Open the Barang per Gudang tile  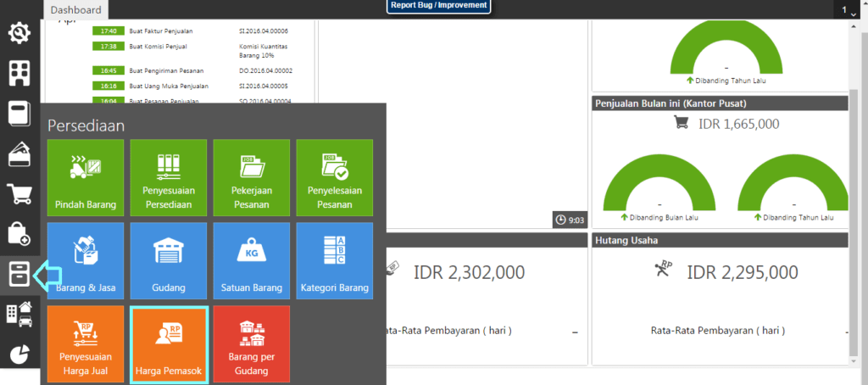pyautogui.click(x=251, y=344)
